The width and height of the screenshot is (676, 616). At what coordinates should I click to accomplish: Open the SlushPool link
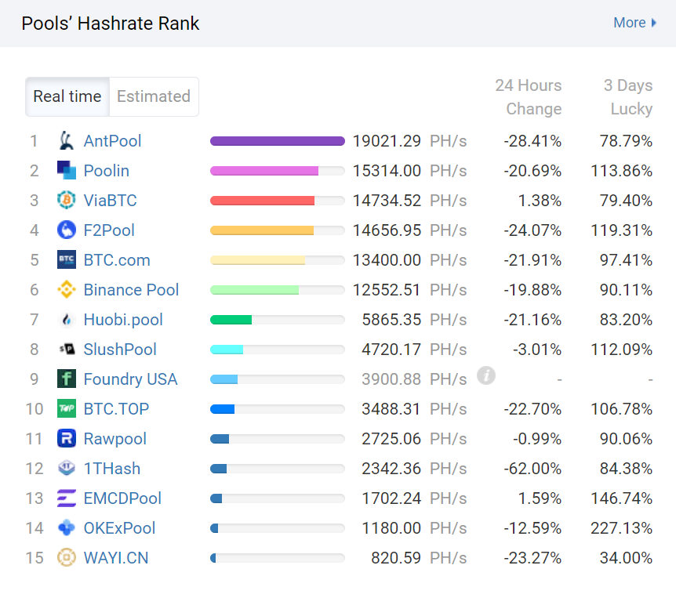[x=120, y=350]
